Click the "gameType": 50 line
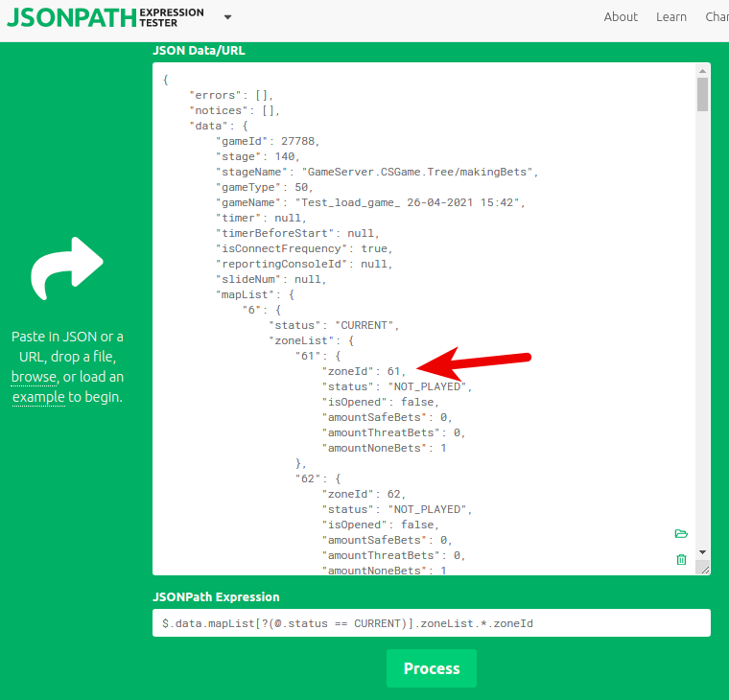 coord(265,187)
